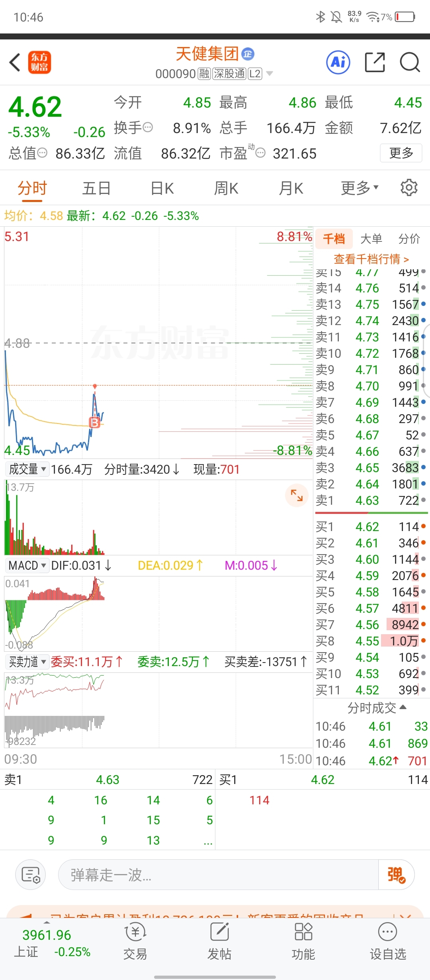Collapse the 分时成交 section
The width and height of the screenshot is (430, 980).
(377, 708)
